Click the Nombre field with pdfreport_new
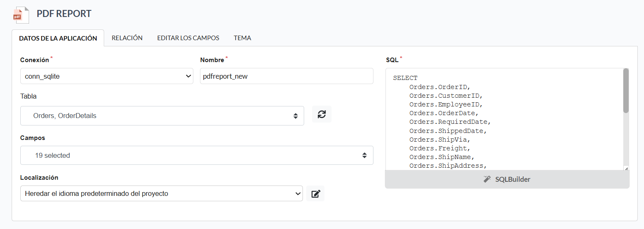 click(x=287, y=76)
